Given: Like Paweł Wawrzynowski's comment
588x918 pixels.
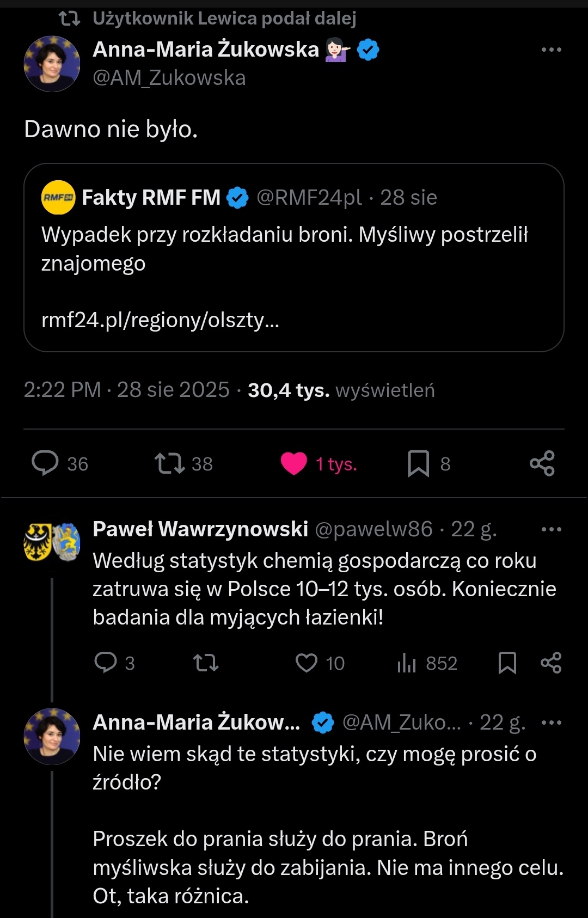Looking at the screenshot, I should 307,663.
